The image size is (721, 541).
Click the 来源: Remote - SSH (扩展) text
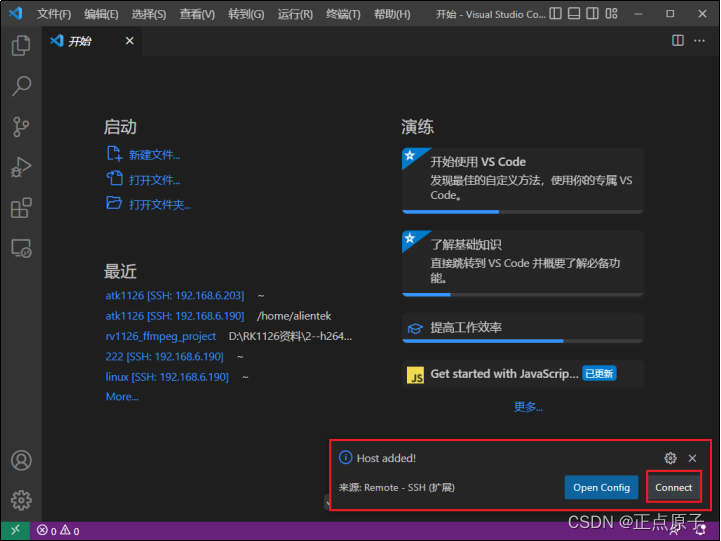coord(396,487)
